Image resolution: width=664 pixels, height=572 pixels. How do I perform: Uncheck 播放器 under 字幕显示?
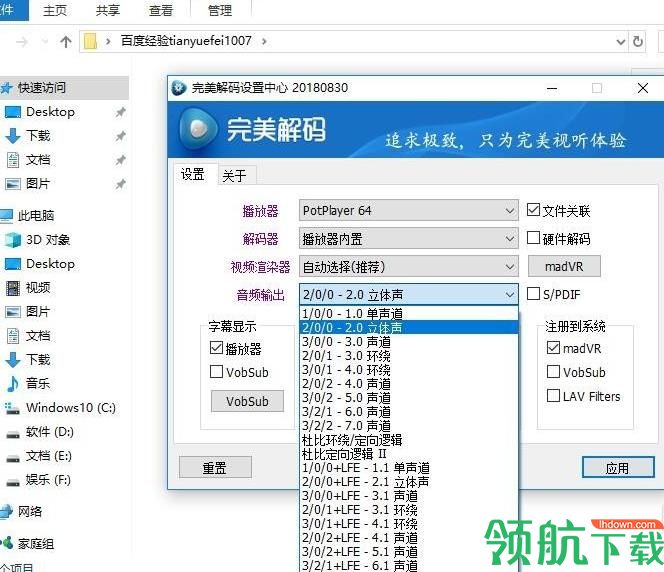click(x=216, y=348)
